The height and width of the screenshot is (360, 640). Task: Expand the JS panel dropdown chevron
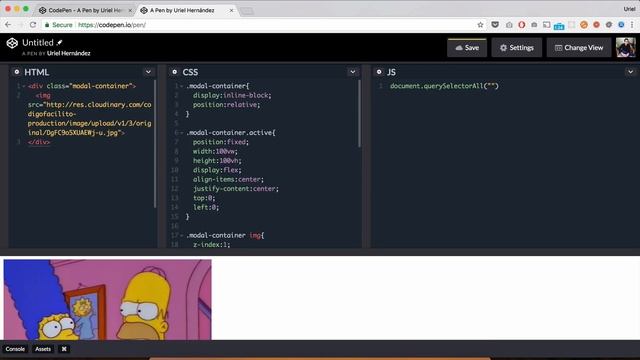coord(631,72)
